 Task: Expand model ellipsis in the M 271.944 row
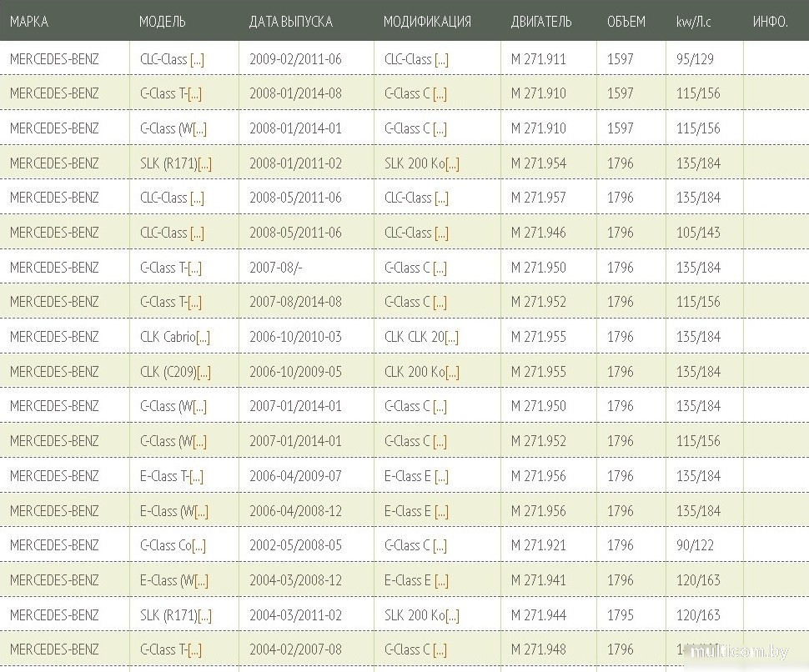point(204,616)
